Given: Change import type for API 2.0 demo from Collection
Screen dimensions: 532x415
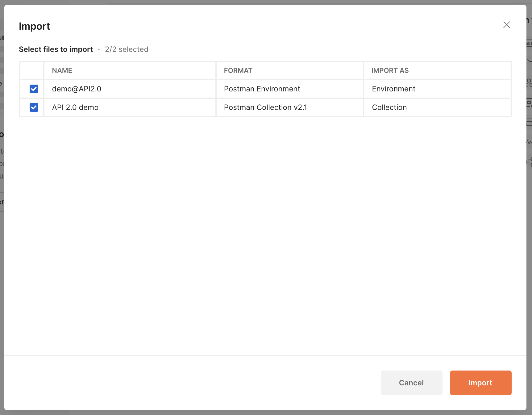Looking at the screenshot, I should tap(389, 107).
